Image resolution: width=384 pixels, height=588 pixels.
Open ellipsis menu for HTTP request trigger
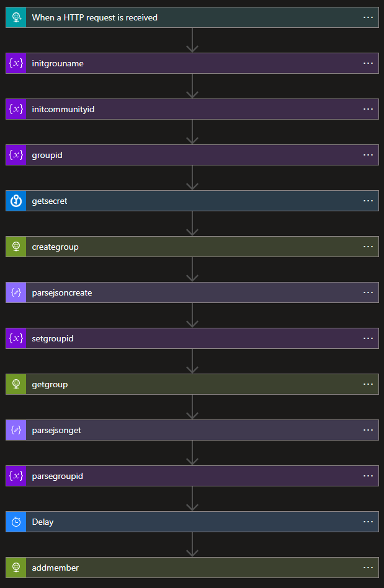(x=368, y=17)
